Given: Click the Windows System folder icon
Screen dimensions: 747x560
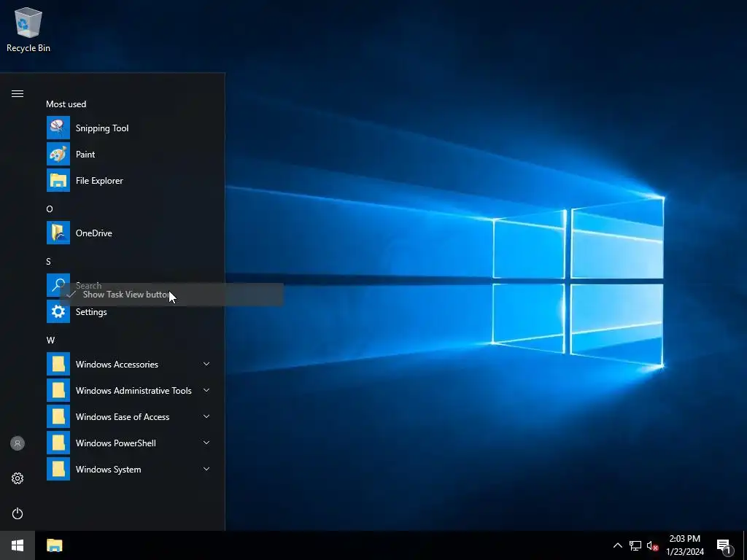Looking at the screenshot, I should 58,469.
